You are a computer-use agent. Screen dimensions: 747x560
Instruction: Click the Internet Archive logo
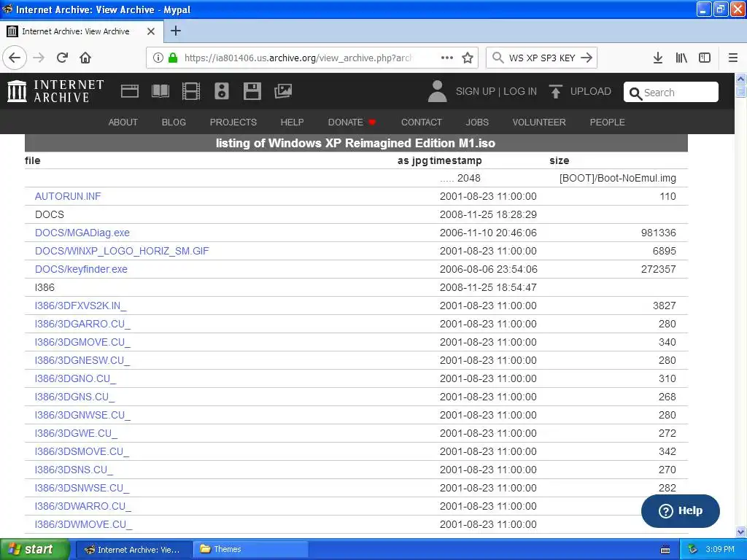click(x=55, y=91)
